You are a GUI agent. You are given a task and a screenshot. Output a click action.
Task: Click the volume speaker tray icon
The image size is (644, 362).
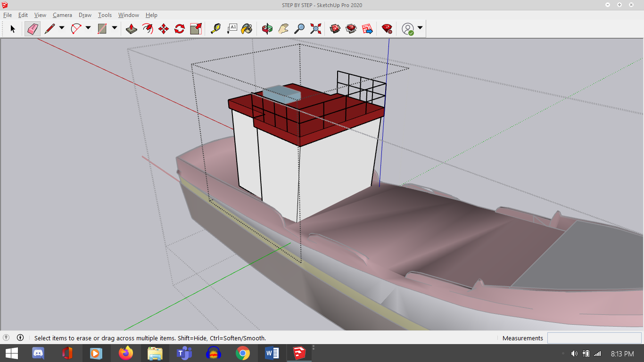point(574,354)
